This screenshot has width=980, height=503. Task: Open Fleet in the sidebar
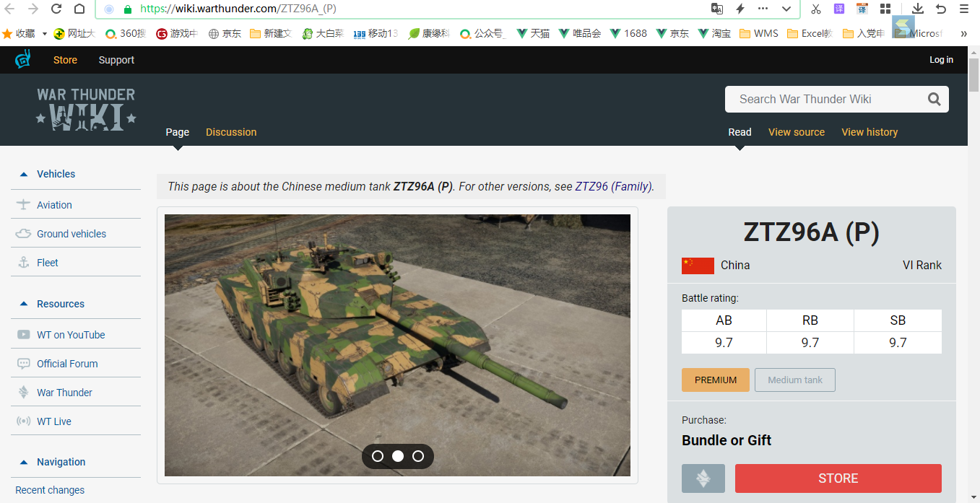click(48, 263)
